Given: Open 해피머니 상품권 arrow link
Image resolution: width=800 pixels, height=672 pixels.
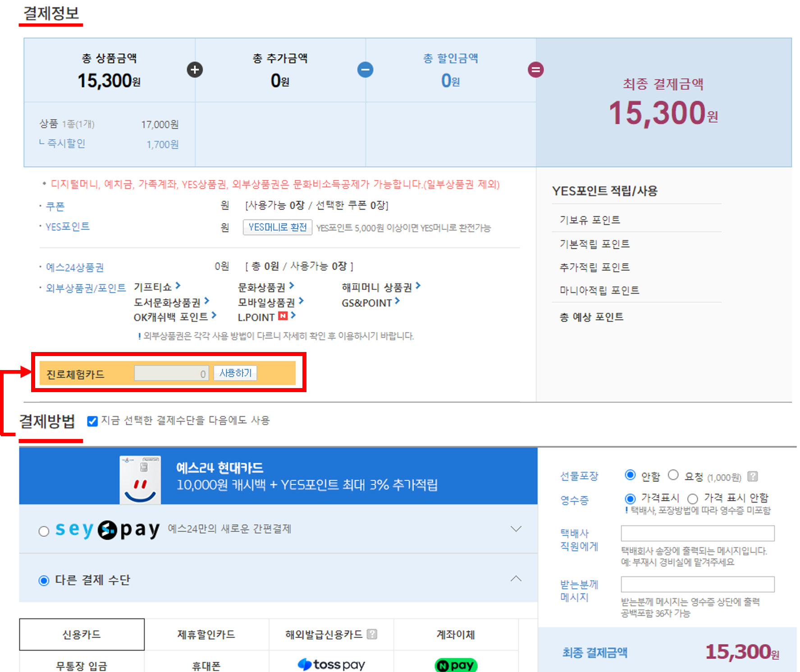Looking at the screenshot, I should coord(418,285).
